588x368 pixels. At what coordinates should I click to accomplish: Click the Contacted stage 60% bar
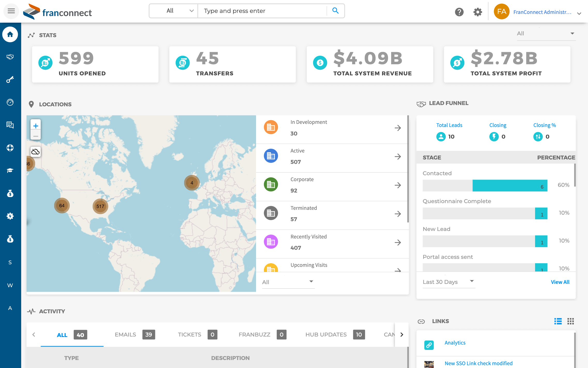[485, 186]
